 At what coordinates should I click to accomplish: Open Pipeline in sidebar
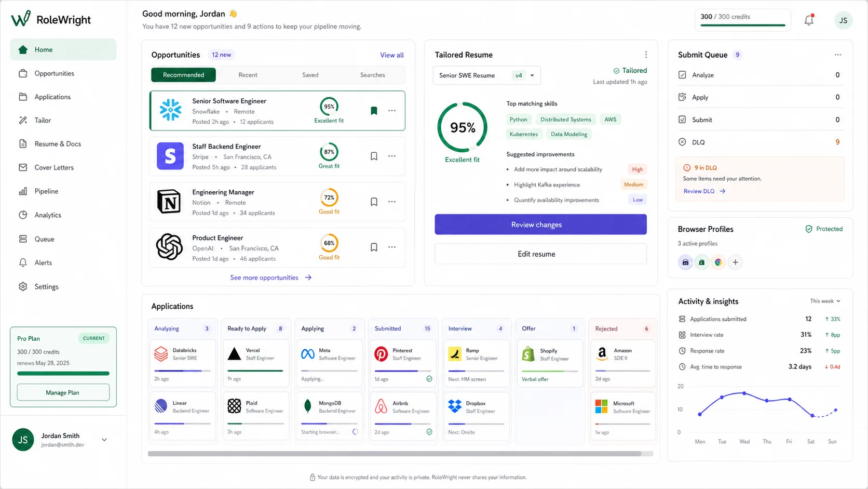[63, 191]
